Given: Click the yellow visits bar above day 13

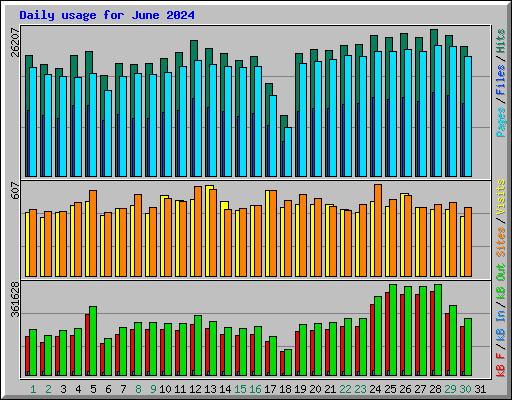Looking at the screenshot, I should tap(208, 231).
